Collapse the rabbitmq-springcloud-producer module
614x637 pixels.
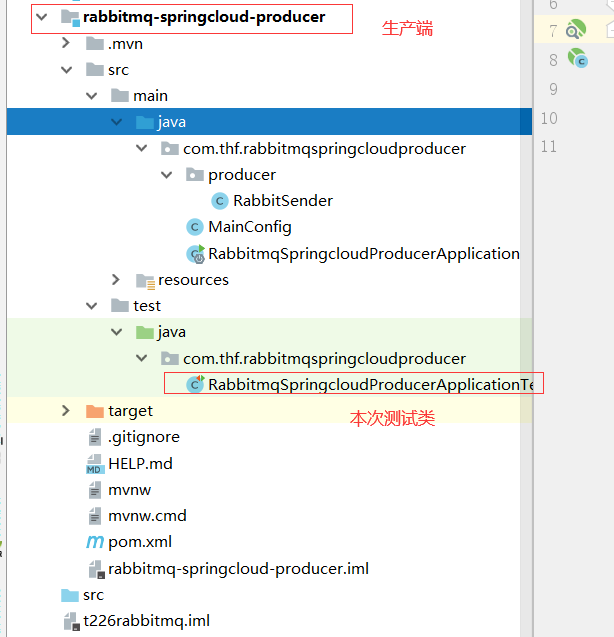[x=42, y=17]
